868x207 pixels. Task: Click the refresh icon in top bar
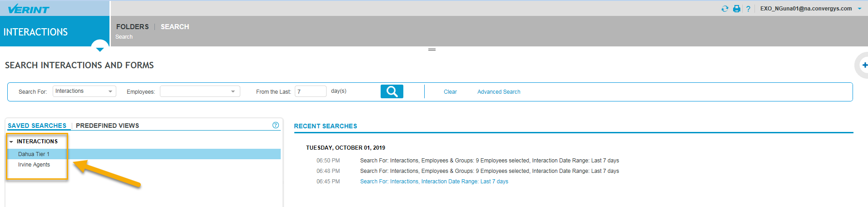coord(724,9)
